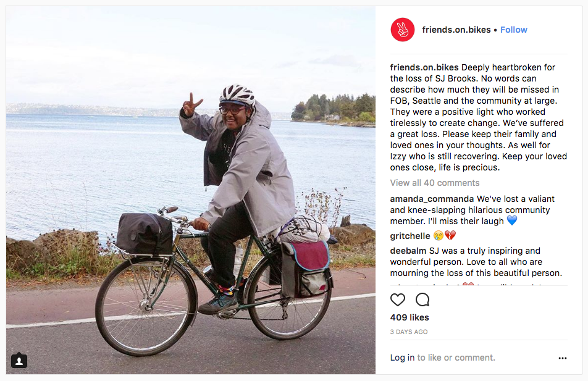588x381 pixels.
Task: Like the post with the heart icon
Action: 398,299
